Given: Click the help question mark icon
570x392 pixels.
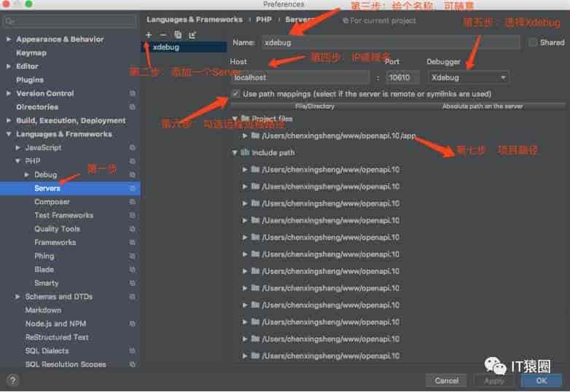Looking at the screenshot, I should click(12, 380).
